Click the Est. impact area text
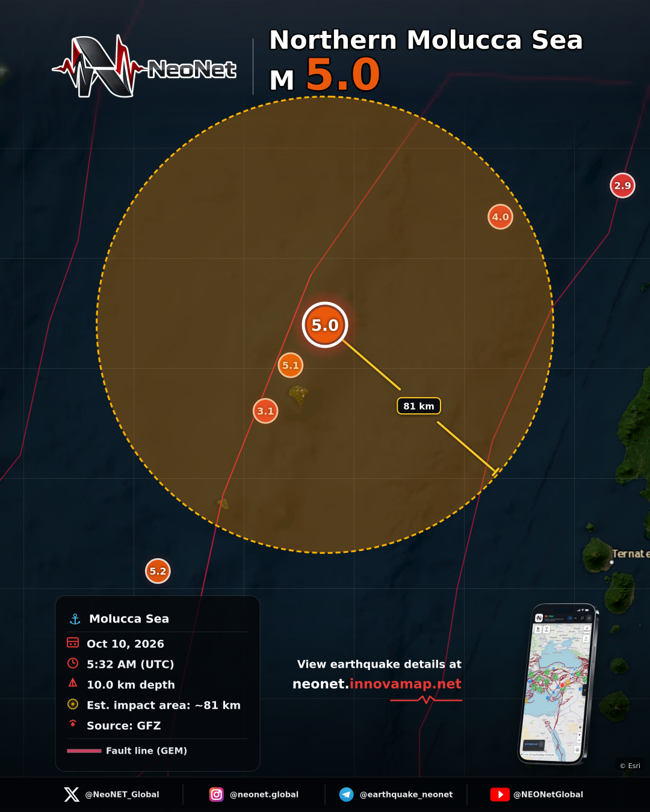This screenshot has width=650, height=812. 164,705
